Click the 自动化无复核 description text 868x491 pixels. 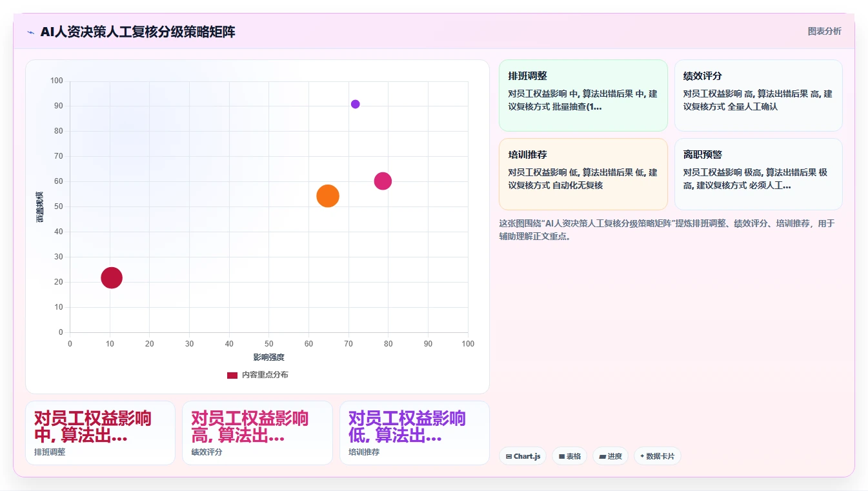[583, 179]
